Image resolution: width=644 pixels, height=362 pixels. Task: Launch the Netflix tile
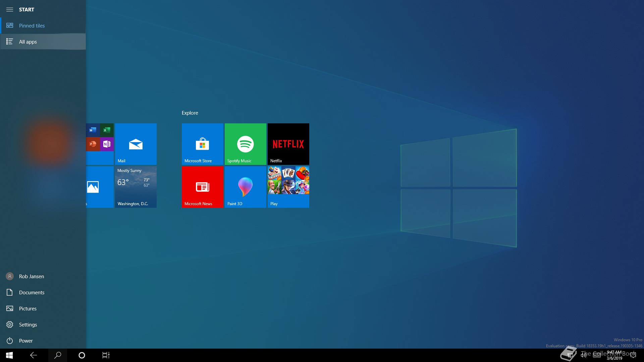point(288,144)
